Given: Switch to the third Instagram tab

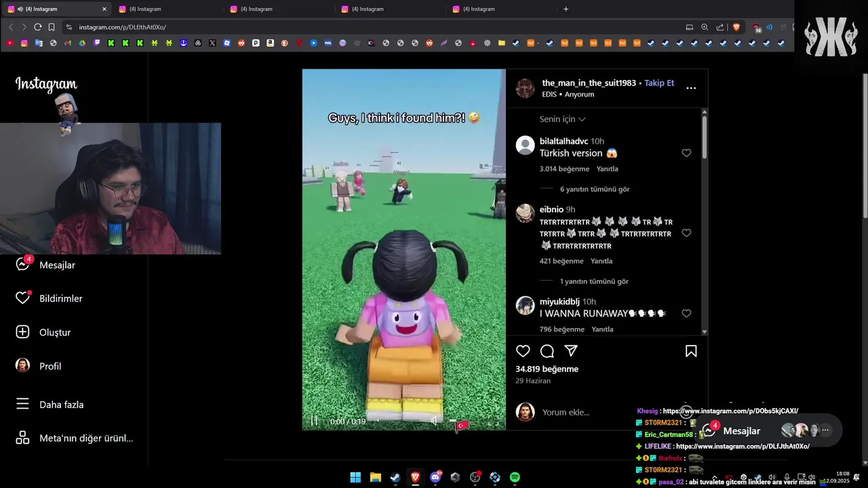Looking at the screenshot, I should point(278,9).
